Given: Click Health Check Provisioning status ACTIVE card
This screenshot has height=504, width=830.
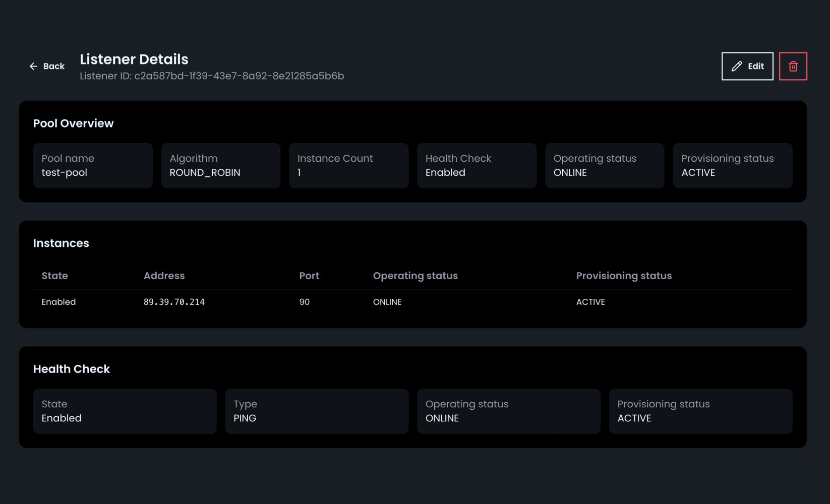Looking at the screenshot, I should point(700,411).
